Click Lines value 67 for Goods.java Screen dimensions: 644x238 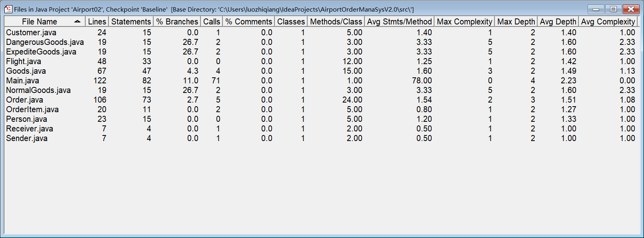click(x=102, y=71)
